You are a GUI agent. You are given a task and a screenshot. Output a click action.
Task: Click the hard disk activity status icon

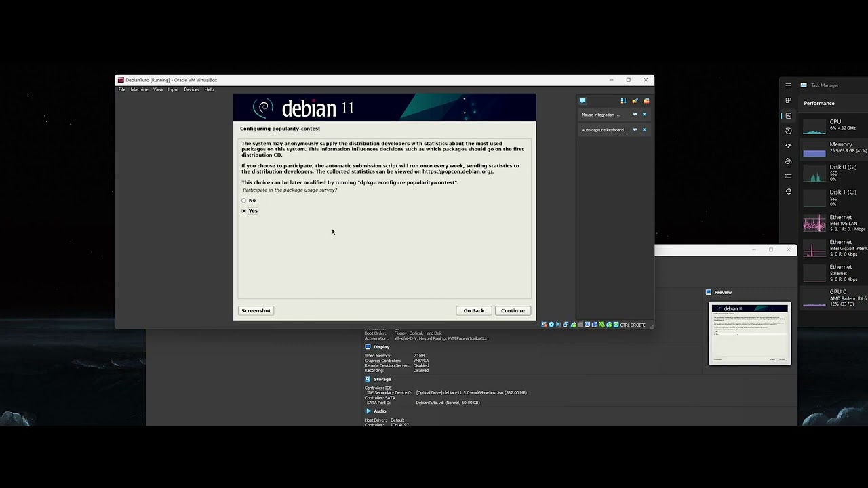(544, 325)
